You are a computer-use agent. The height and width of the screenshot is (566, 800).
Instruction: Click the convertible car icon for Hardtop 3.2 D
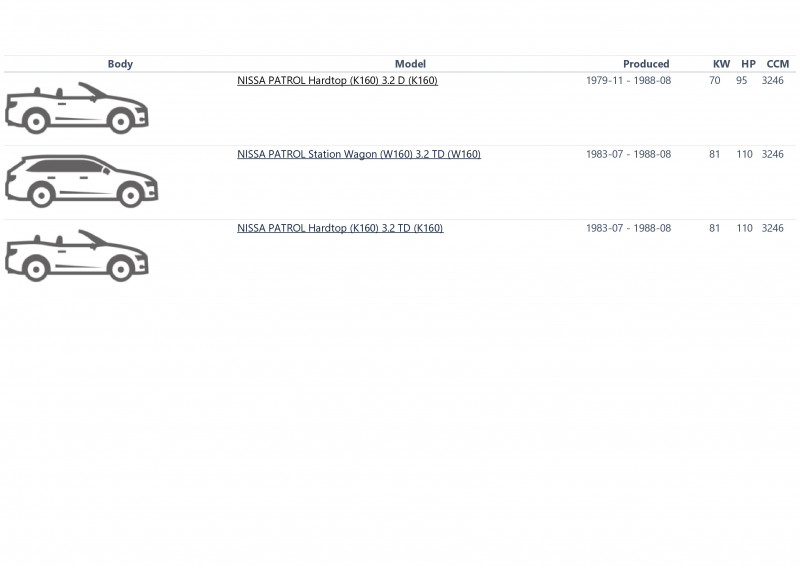tap(77, 108)
